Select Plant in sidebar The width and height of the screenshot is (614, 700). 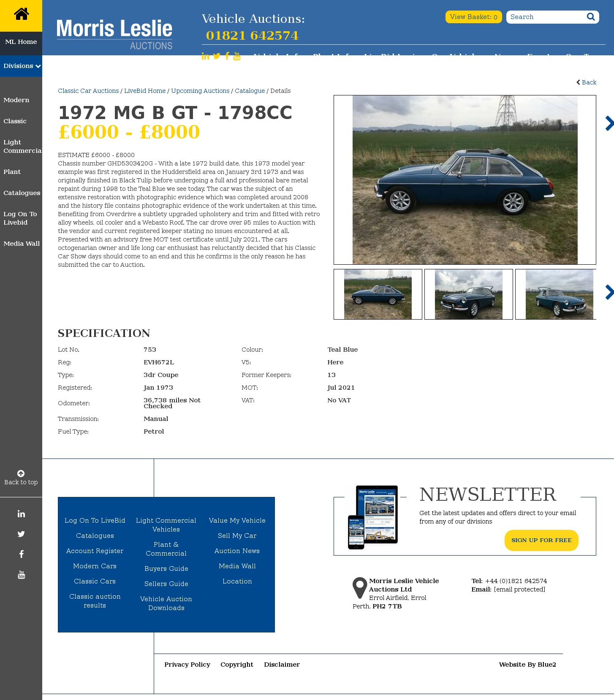click(12, 172)
